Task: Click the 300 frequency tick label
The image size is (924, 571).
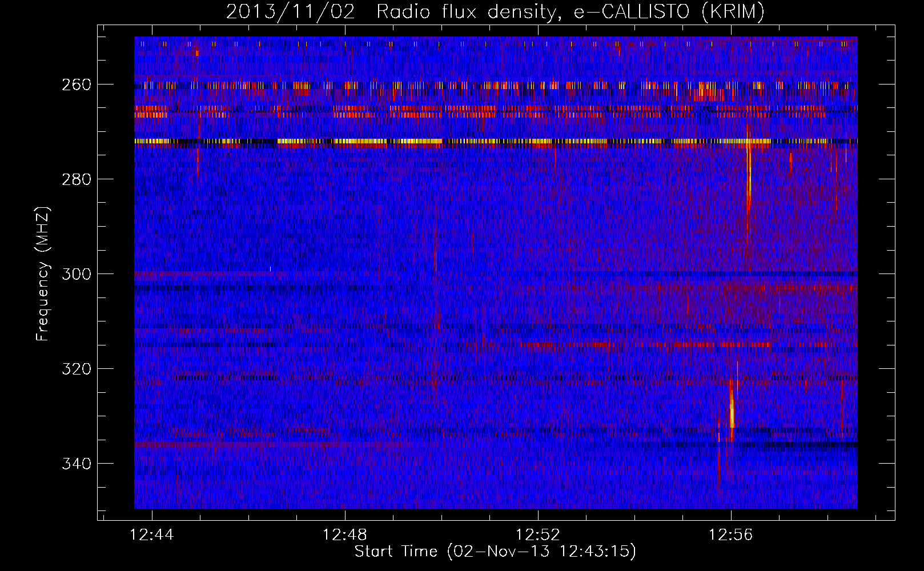Action: [76, 274]
